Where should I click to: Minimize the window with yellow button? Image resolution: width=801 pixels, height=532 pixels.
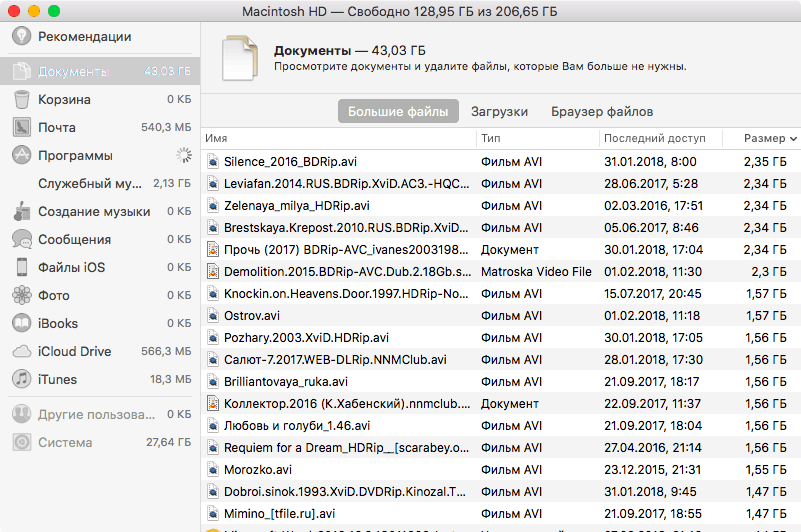coord(34,11)
